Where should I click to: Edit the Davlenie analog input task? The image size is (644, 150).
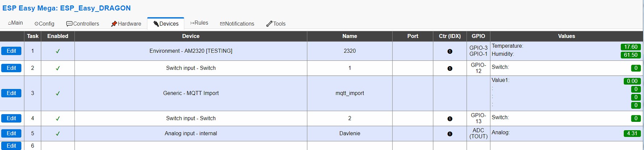coord(11,133)
